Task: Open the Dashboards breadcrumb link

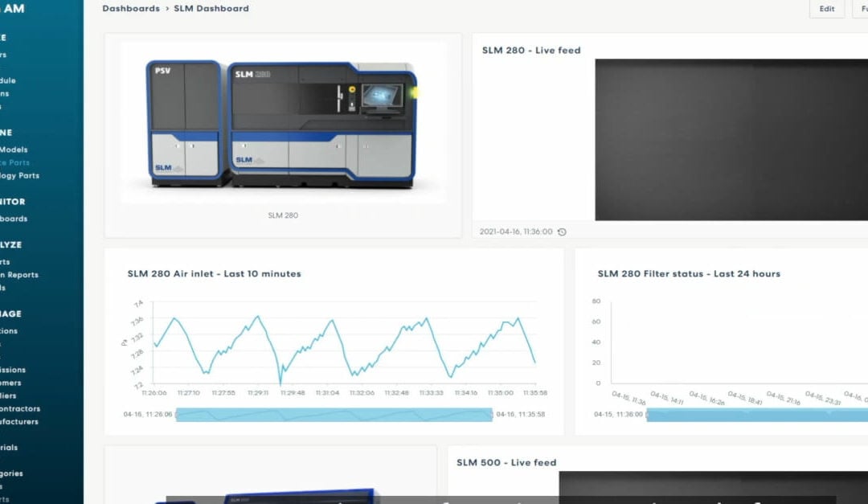Action: 131,8
